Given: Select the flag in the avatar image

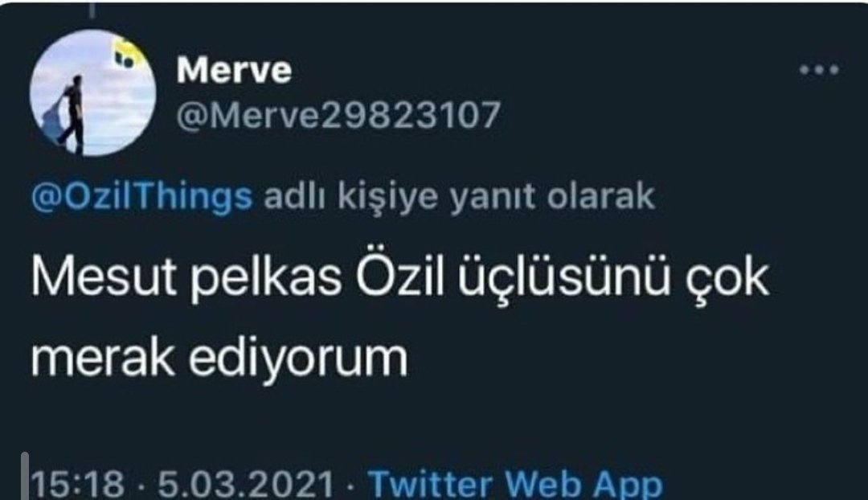Looking at the screenshot, I should pos(127,55).
